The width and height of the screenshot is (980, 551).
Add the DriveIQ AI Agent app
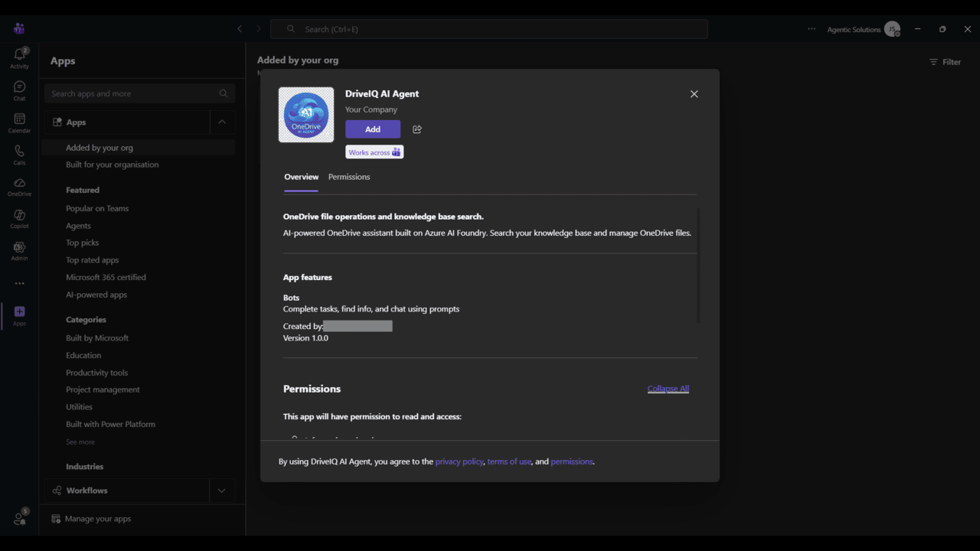click(373, 129)
